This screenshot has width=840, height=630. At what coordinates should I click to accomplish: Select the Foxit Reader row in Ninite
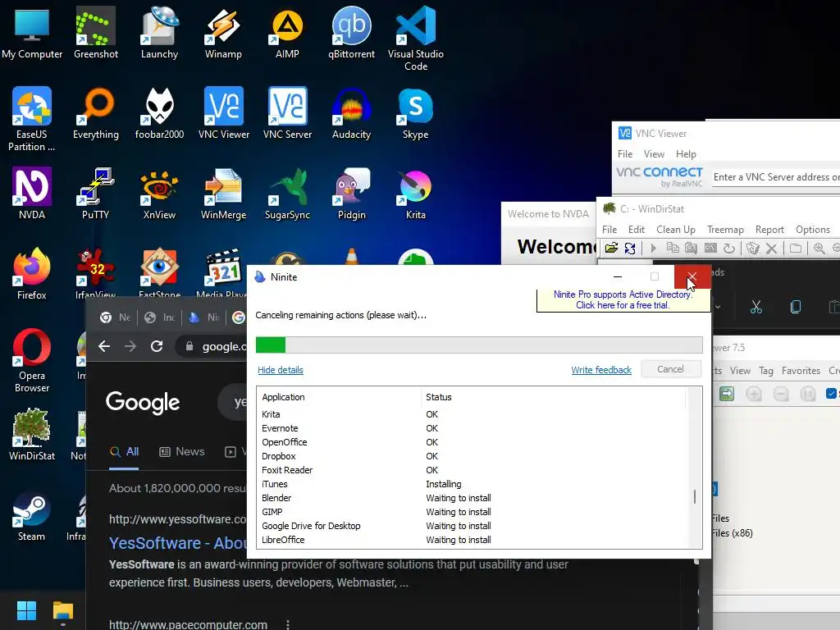tap(472, 470)
